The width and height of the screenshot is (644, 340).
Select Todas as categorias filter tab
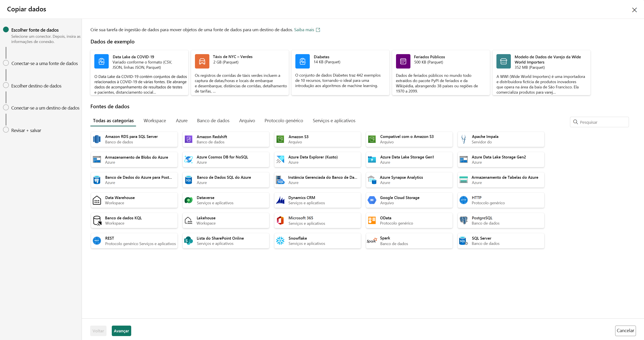click(114, 120)
